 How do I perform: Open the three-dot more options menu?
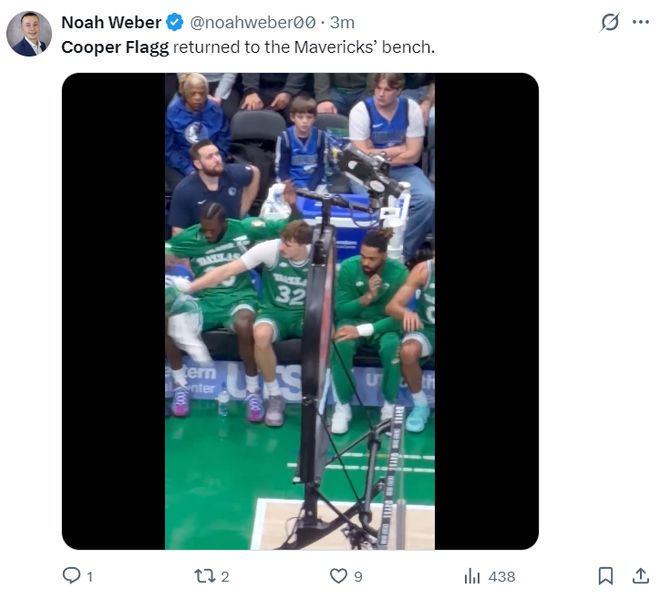(641, 22)
